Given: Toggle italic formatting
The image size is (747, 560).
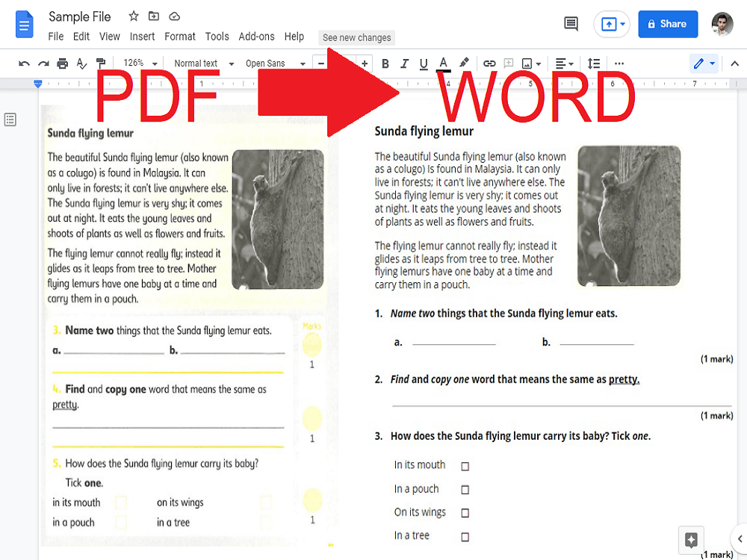Looking at the screenshot, I should pyautogui.click(x=404, y=63).
